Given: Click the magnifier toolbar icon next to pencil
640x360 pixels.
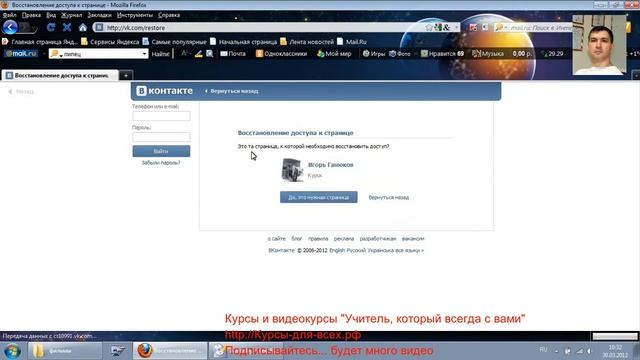Looking at the screenshot, I should coord(209,53).
